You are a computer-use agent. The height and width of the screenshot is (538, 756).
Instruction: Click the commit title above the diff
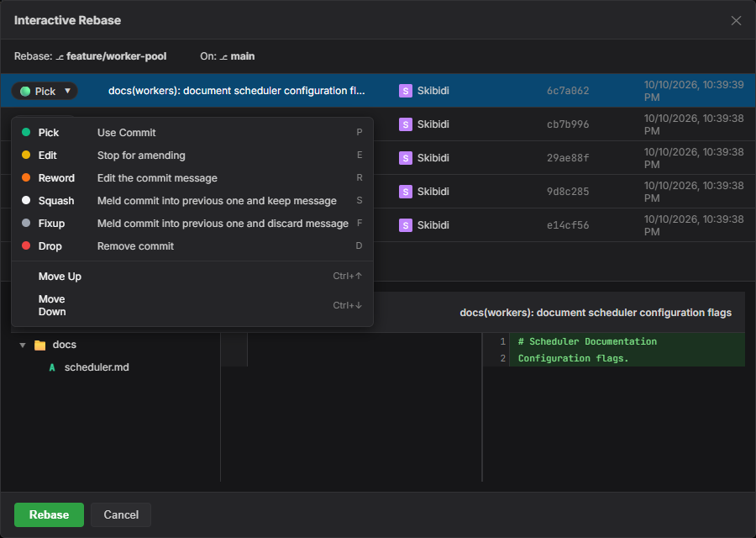click(596, 313)
